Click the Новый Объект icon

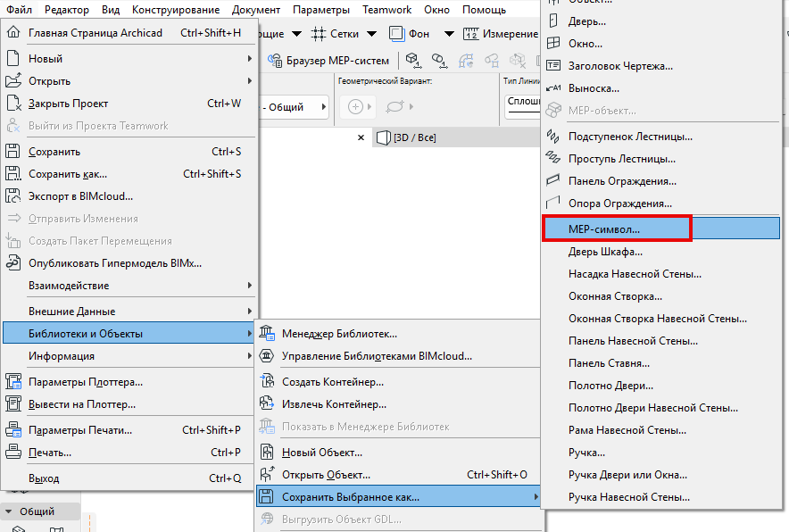pos(267,452)
